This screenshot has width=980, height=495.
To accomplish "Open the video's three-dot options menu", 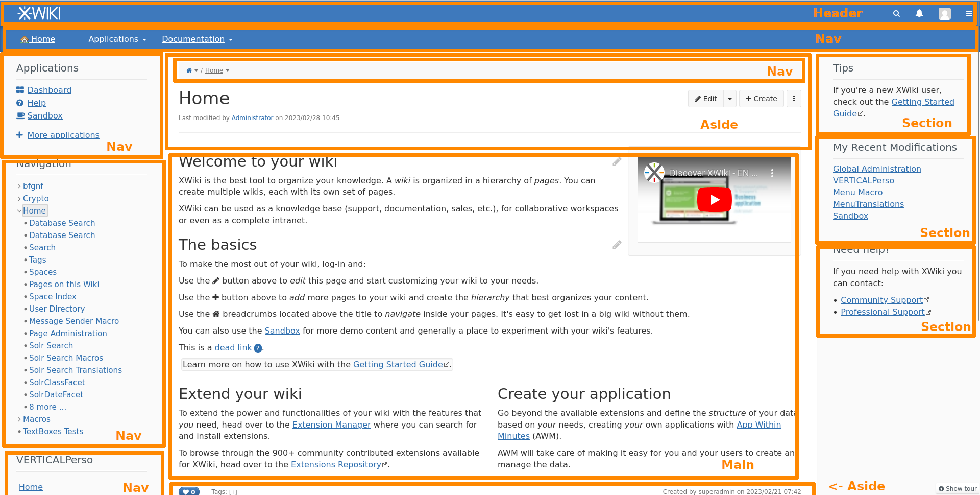I will [772, 173].
